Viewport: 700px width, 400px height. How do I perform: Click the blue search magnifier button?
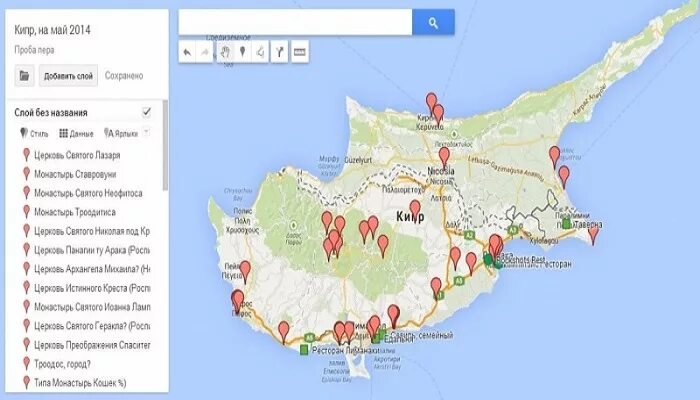coord(433,22)
